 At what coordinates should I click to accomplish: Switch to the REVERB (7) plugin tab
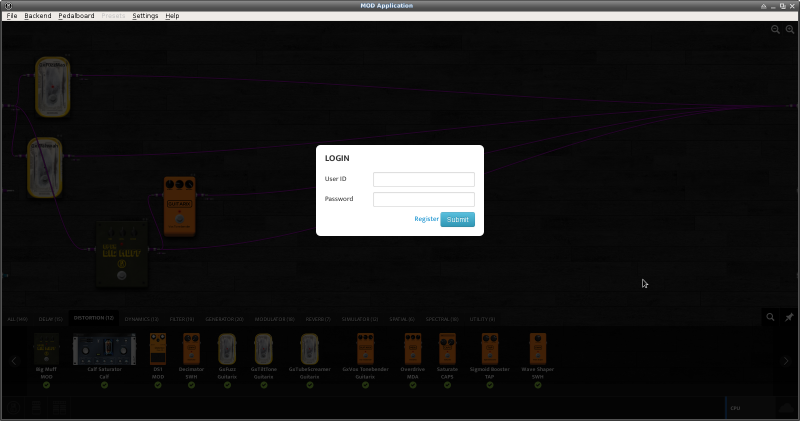pyautogui.click(x=318, y=319)
